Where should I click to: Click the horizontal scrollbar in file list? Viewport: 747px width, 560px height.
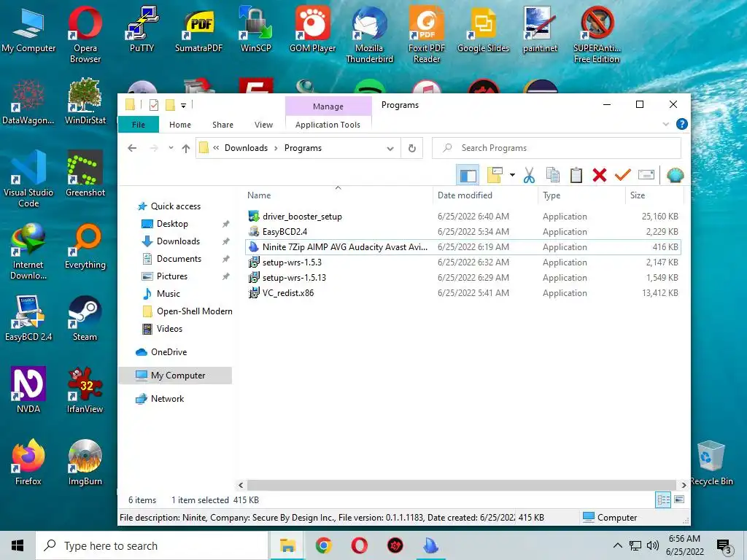coord(462,485)
